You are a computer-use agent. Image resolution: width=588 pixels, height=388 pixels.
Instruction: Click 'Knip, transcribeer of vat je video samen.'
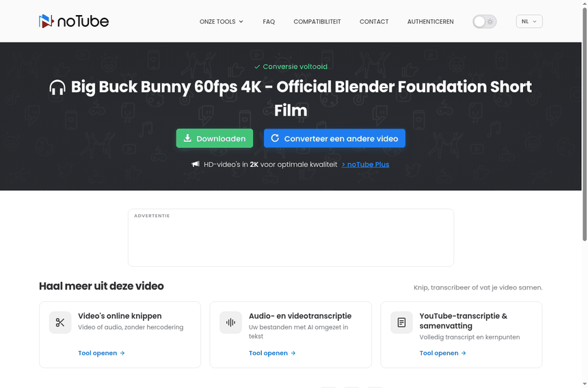click(x=478, y=287)
